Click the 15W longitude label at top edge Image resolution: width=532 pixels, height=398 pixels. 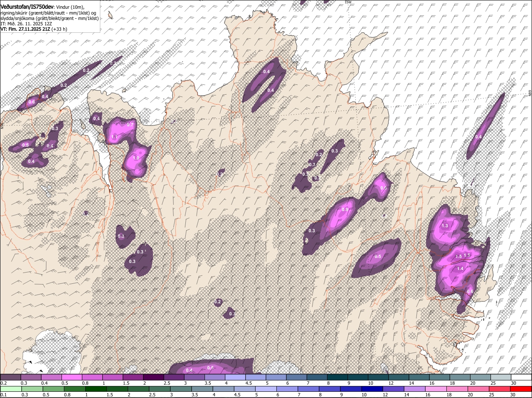click(348, 2)
